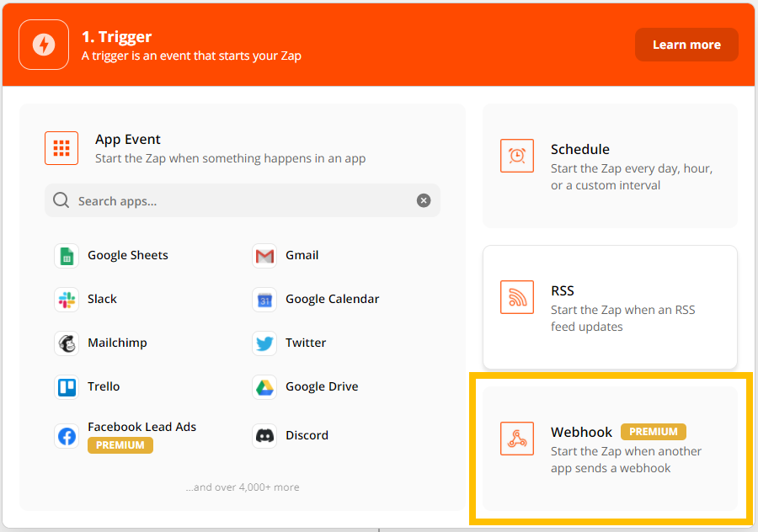The image size is (758, 532).
Task: Click 'Start the Zap every day, hour' description
Action: (x=632, y=177)
